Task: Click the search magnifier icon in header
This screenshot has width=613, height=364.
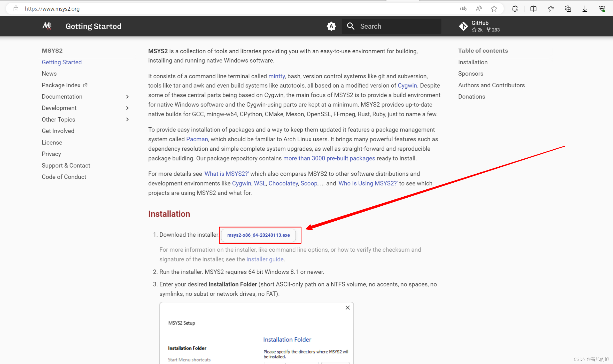Action: point(351,26)
